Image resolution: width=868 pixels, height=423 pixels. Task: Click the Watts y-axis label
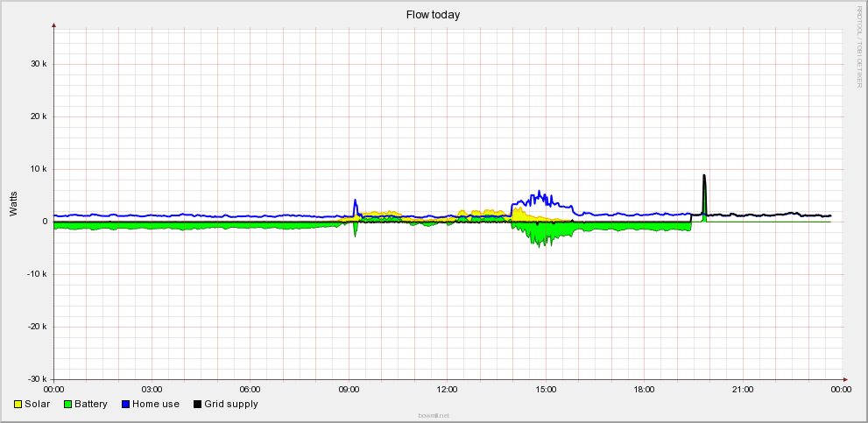(x=13, y=203)
